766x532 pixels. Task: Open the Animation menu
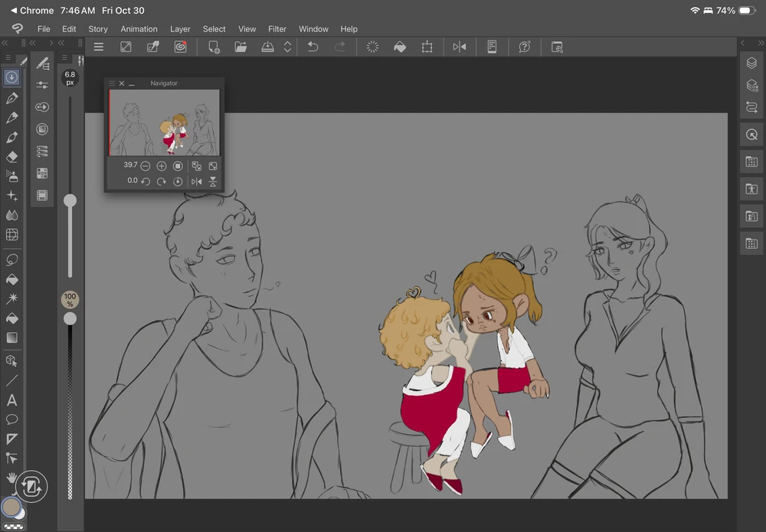click(x=139, y=29)
